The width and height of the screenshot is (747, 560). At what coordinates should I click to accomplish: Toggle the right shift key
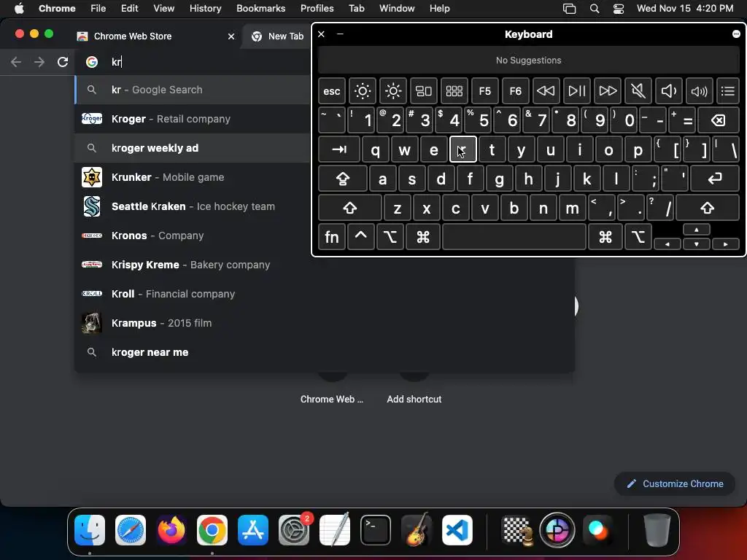point(708,208)
